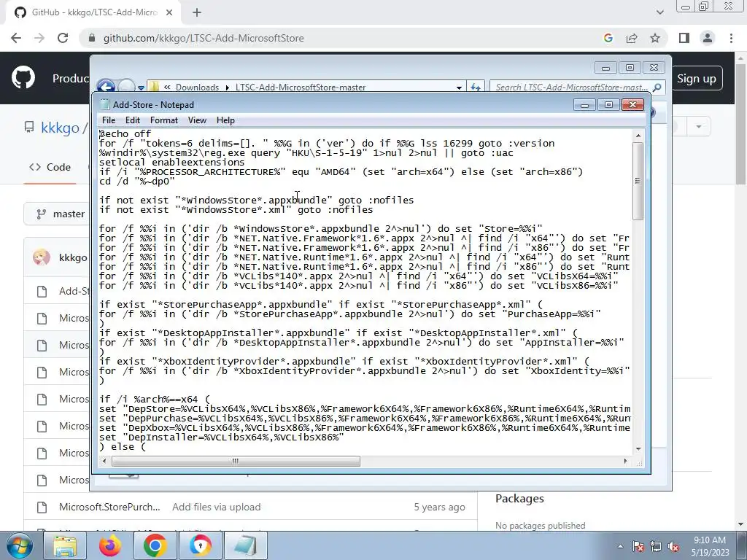Open the Chrome tab search chevron

pyautogui.click(x=659, y=12)
